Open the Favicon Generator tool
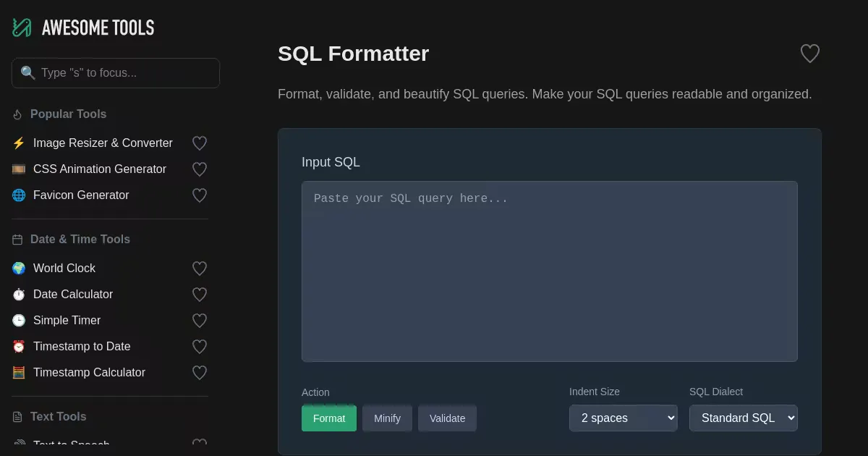This screenshot has height=456, width=868. pos(81,195)
